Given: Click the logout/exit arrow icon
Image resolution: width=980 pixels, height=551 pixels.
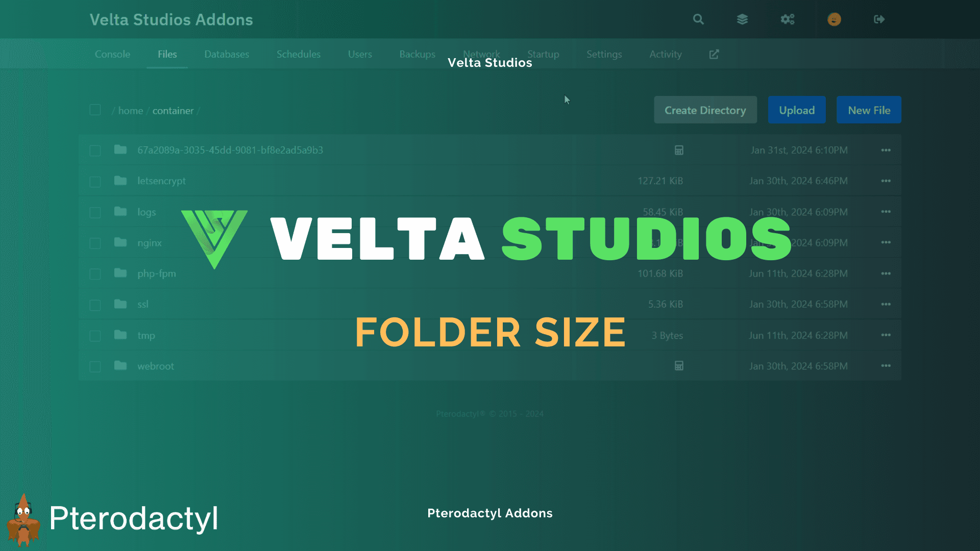Looking at the screenshot, I should pyautogui.click(x=879, y=19).
